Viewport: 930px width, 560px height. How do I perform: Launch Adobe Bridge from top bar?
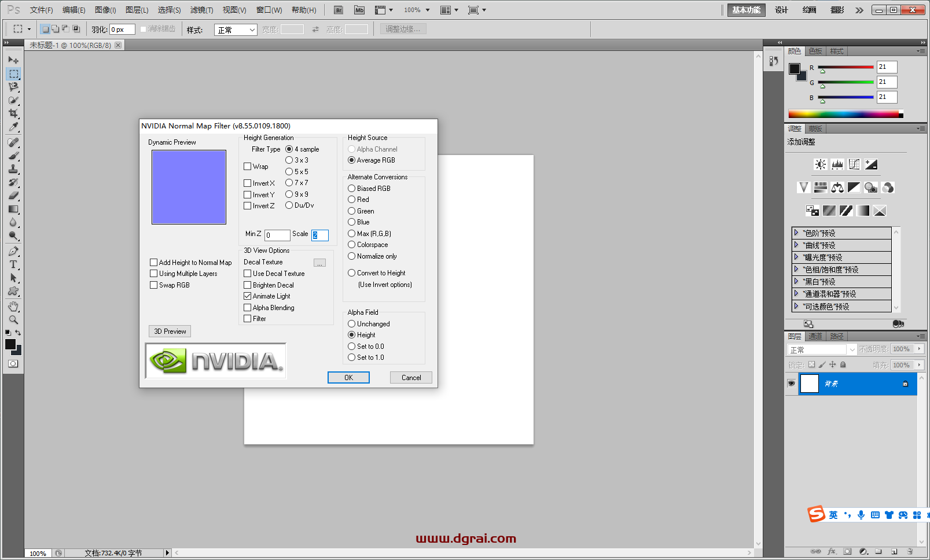click(339, 10)
